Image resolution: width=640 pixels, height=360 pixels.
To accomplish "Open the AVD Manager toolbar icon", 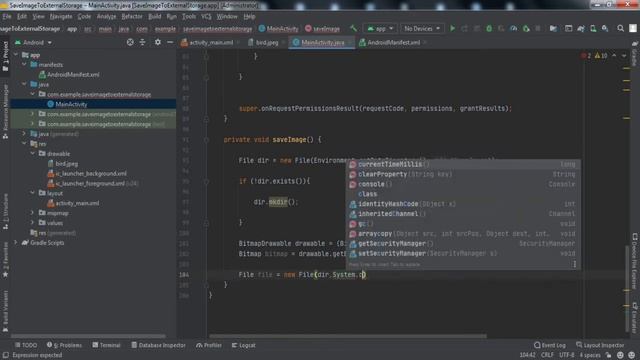I will [593, 29].
